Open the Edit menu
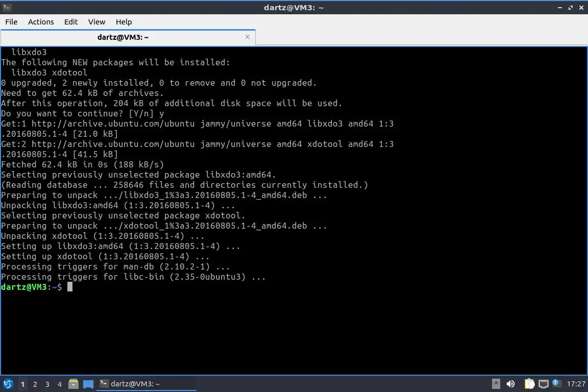Image resolution: width=588 pixels, height=392 pixels. (x=71, y=22)
